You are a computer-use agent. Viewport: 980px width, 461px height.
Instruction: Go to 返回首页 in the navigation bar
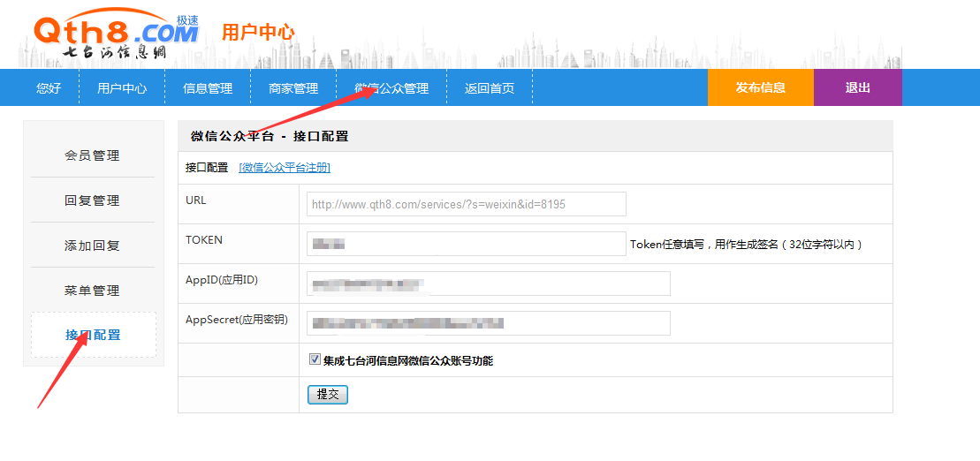click(490, 88)
